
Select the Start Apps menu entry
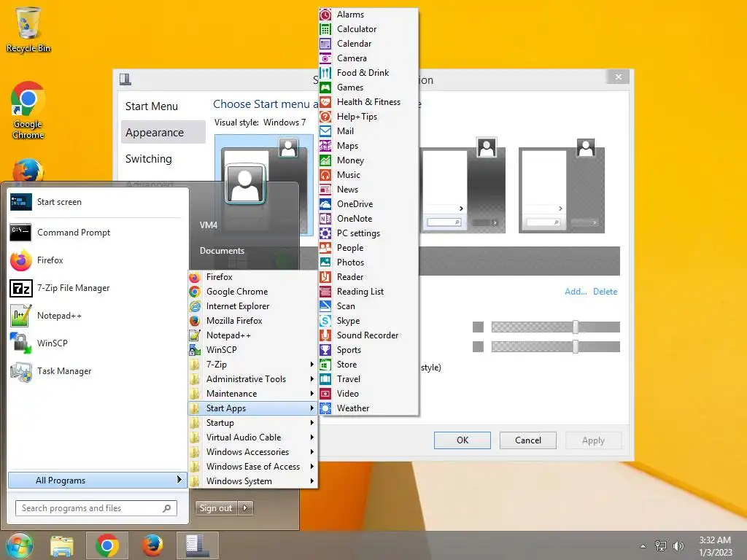click(x=252, y=408)
